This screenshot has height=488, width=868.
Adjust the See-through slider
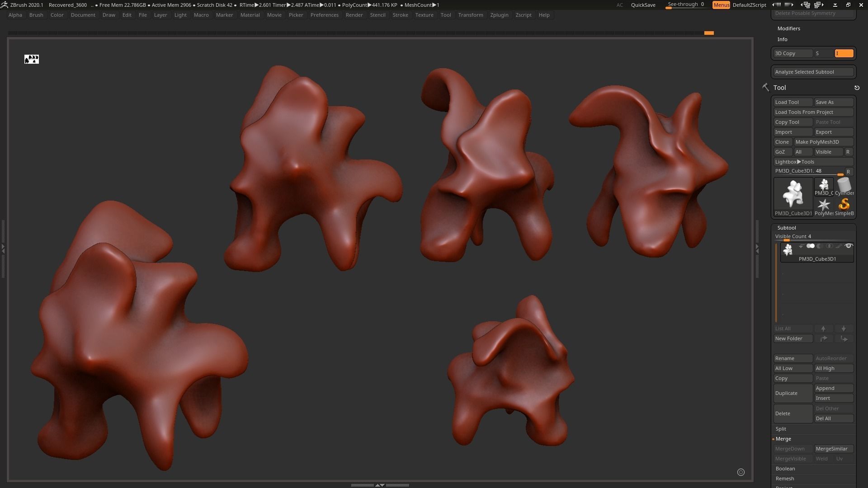point(687,5)
